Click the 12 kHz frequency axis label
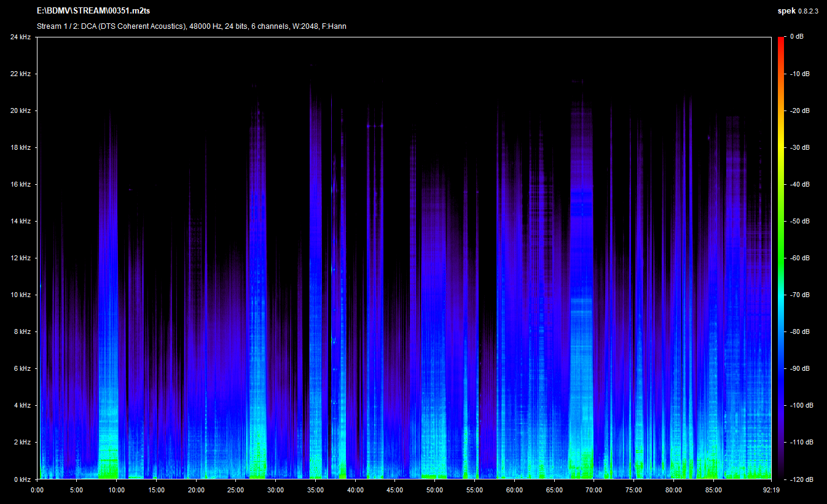The height and width of the screenshot is (504, 827). pos(20,258)
